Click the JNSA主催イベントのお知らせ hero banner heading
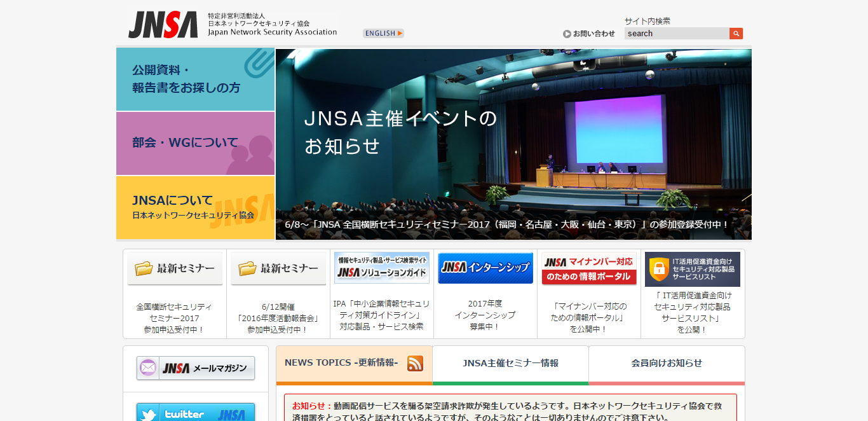Screen dimensions: 868x421 [x=400, y=132]
